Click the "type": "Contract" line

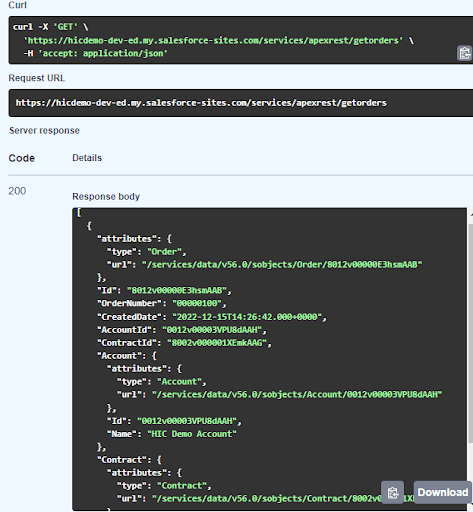pos(164,486)
